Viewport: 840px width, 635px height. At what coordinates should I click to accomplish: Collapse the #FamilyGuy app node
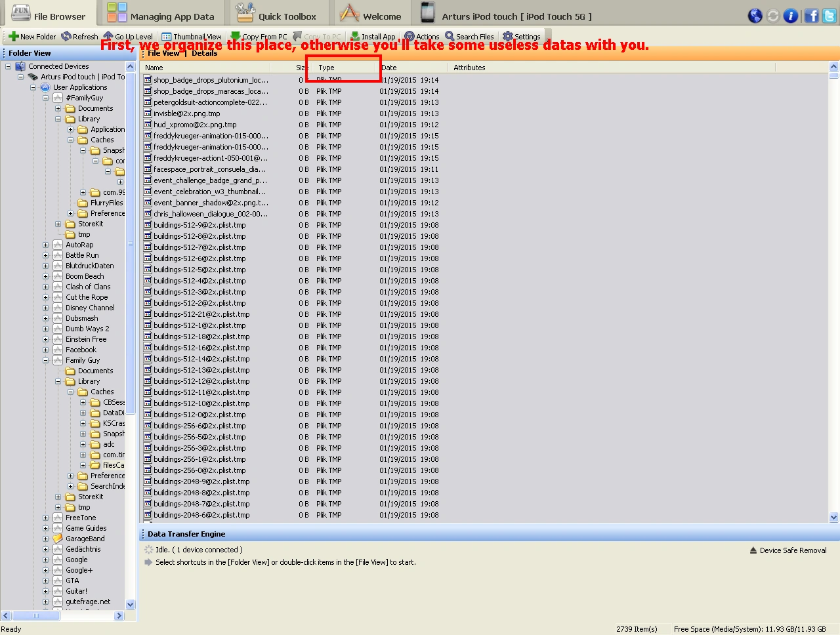[46, 98]
